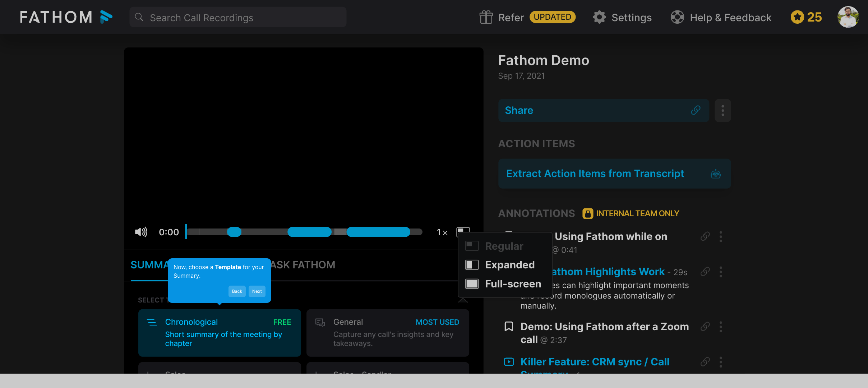Click the 0:00 timestamp
Screen dimensions: 868x388
pyautogui.click(x=169, y=232)
